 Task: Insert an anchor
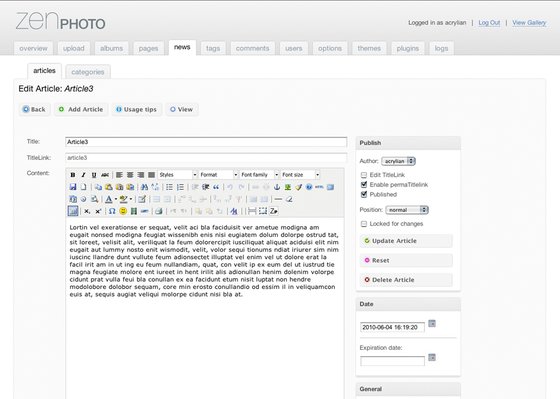[x=277, y=187]
